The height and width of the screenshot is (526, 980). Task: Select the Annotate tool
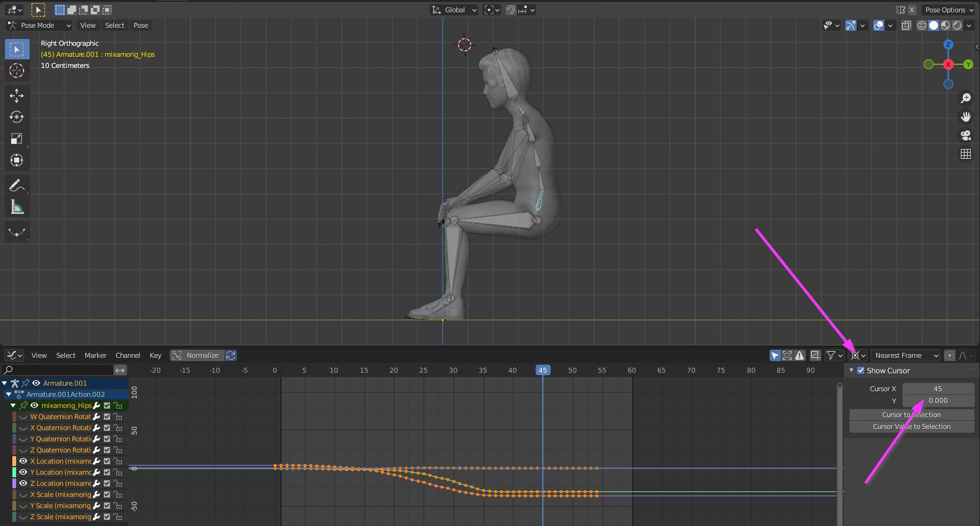pos(17,185)
